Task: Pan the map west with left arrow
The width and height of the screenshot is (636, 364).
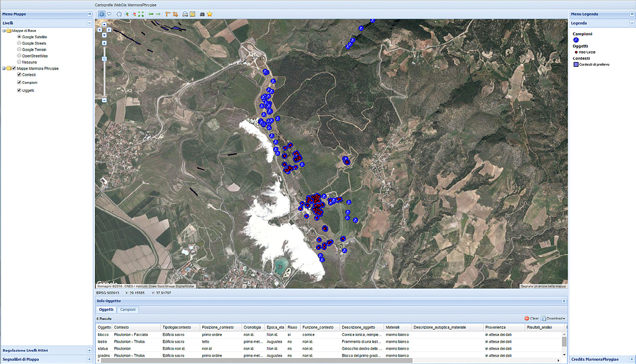Action: click(x=100, y=30)
